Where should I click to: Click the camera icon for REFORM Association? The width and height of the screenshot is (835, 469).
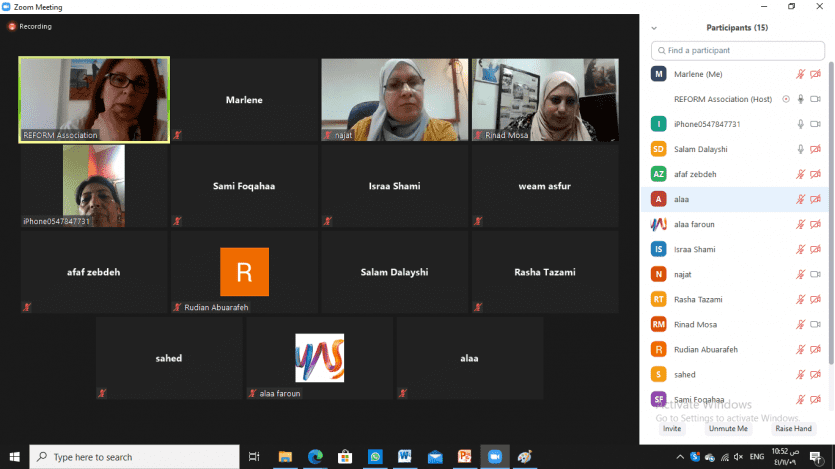tap(815, 99)
